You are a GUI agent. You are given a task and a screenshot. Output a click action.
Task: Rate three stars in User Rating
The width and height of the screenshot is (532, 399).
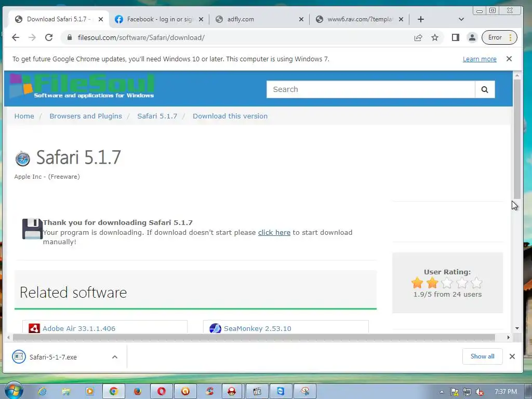[x=447, y=283]
